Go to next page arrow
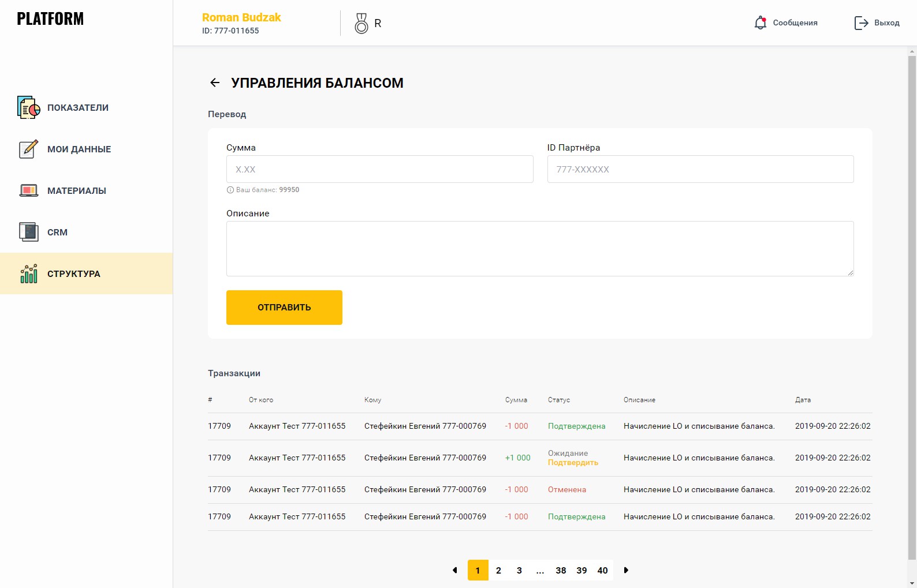Screen dimensions: 917x588 (x=626, y=570)
